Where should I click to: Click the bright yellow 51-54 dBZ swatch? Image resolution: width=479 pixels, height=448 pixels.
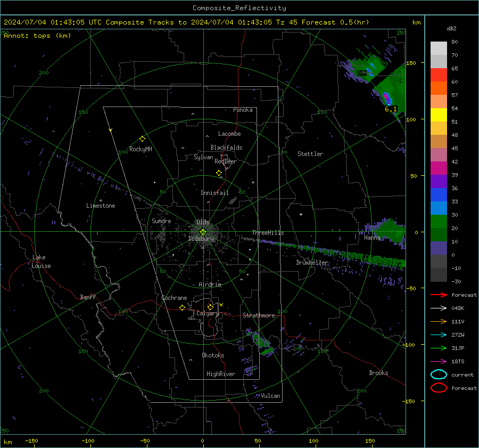click(439, 115)
